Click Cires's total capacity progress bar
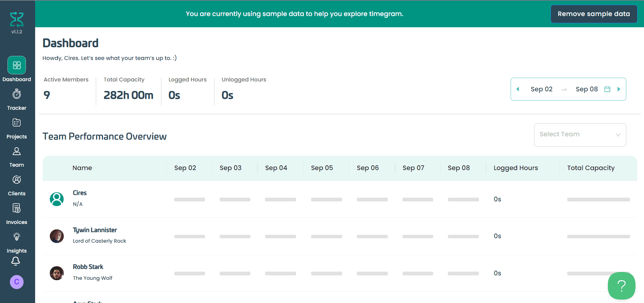Image resolution: width=644 pixels, height=303 pixels. pyautogui.click(x=598, y=199)
